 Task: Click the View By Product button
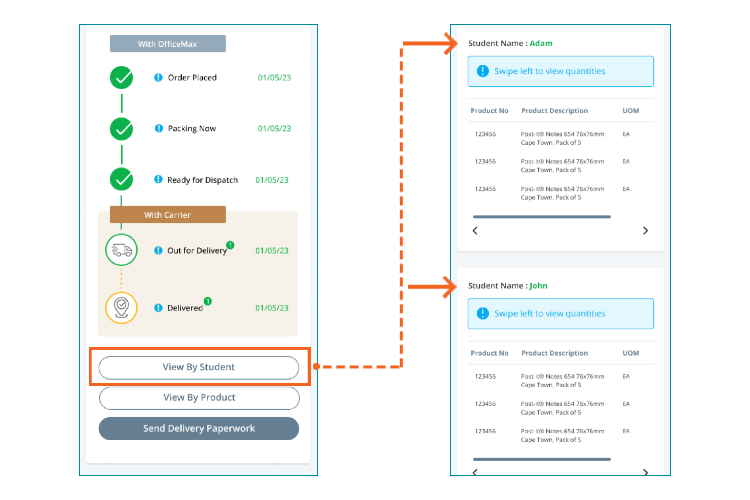[199, 398]
